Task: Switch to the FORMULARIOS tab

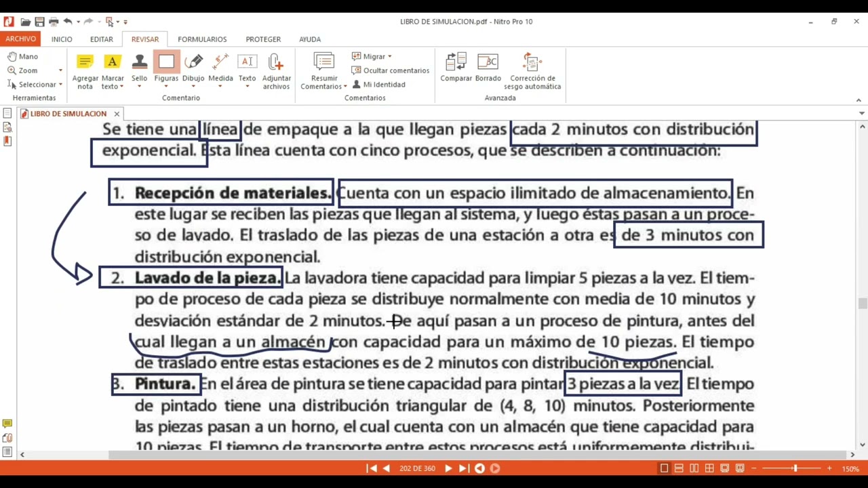Action: coord(202,39)
